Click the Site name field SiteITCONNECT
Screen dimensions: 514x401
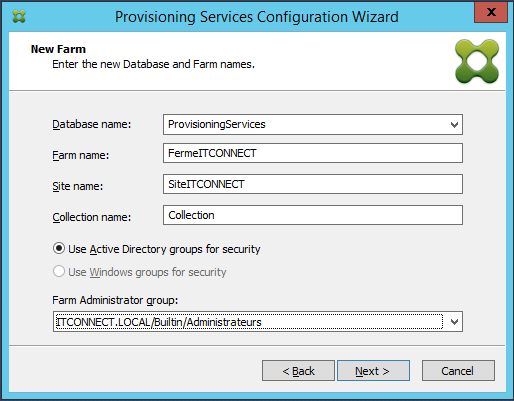(313, 184)
